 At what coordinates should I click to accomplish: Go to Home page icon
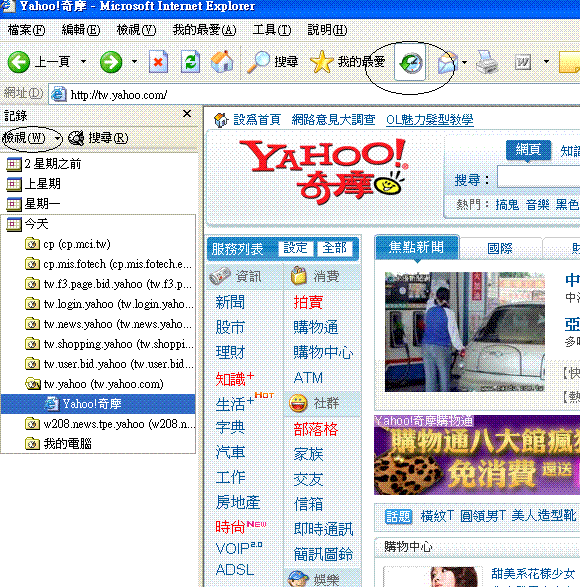tap(222, 62)
